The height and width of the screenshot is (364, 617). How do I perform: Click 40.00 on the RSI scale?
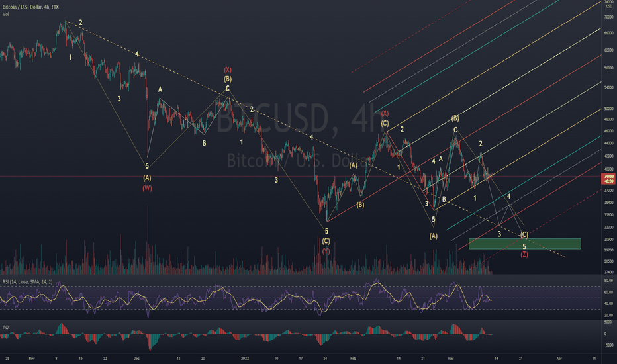click(609, 304)
